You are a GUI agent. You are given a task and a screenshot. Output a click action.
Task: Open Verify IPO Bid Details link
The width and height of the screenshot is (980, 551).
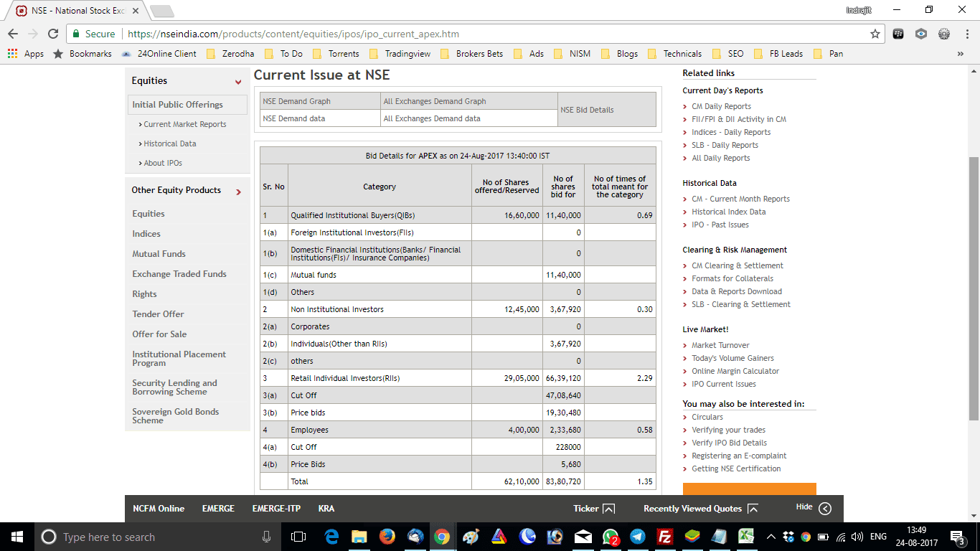pos(729,443)
